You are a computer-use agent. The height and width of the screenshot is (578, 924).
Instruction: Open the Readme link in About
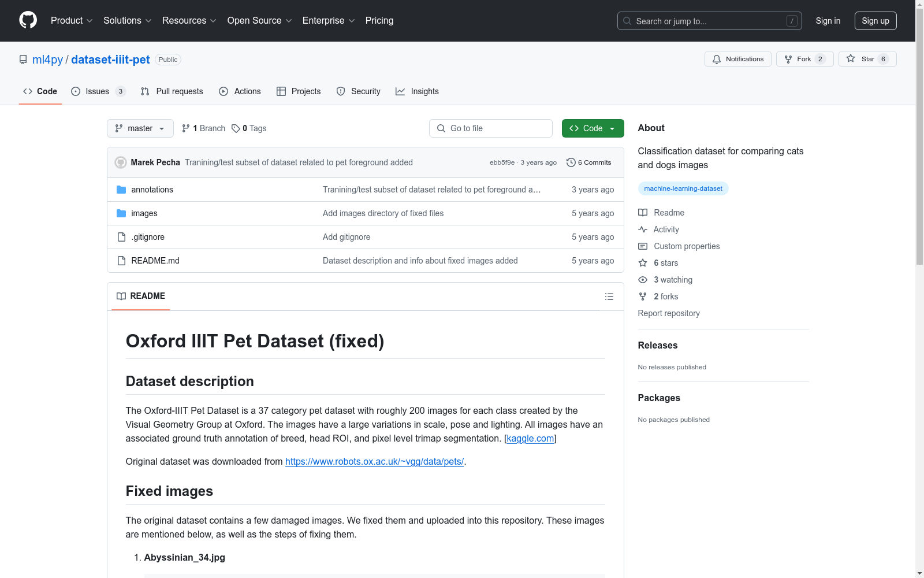pyautogui.click(x=661, y=213)
